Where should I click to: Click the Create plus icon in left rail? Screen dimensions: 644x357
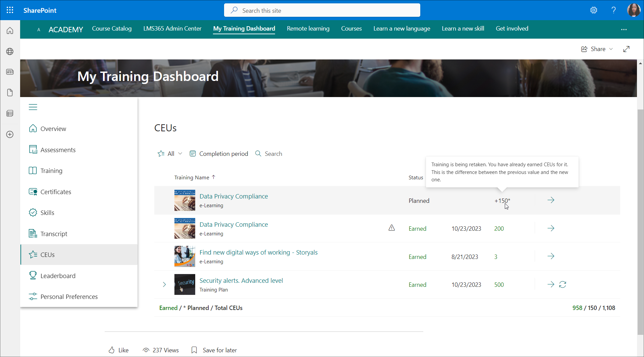pos(10,134)
